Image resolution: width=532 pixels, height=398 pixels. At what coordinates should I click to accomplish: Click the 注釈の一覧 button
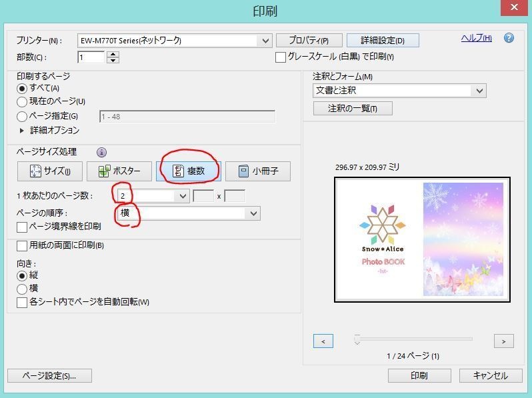tap(353, 109)
